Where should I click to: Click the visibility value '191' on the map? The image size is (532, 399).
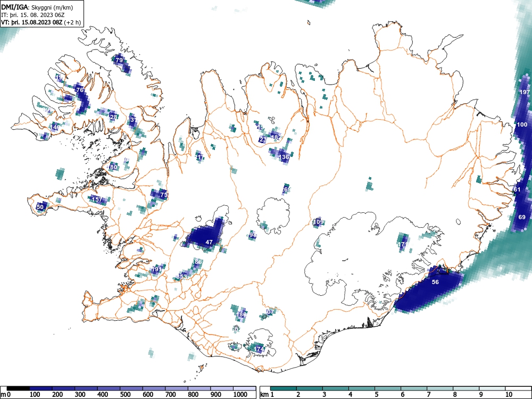point(156,269)
